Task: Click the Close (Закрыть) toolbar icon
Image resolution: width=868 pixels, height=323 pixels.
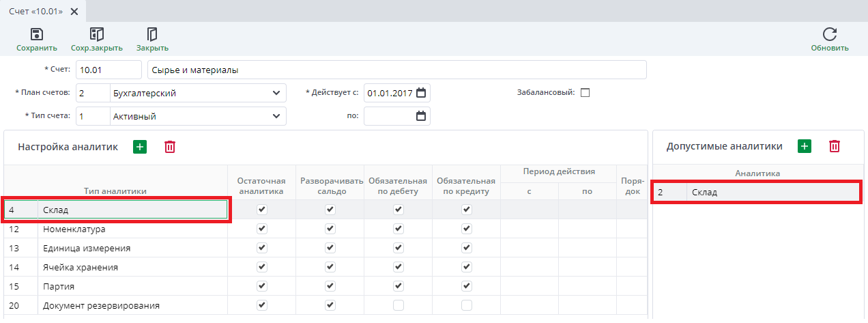Action: [152, 34]
